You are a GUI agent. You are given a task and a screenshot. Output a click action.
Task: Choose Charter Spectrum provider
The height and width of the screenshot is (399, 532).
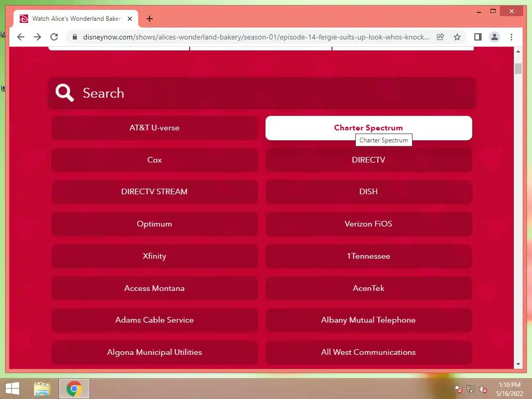368,128
